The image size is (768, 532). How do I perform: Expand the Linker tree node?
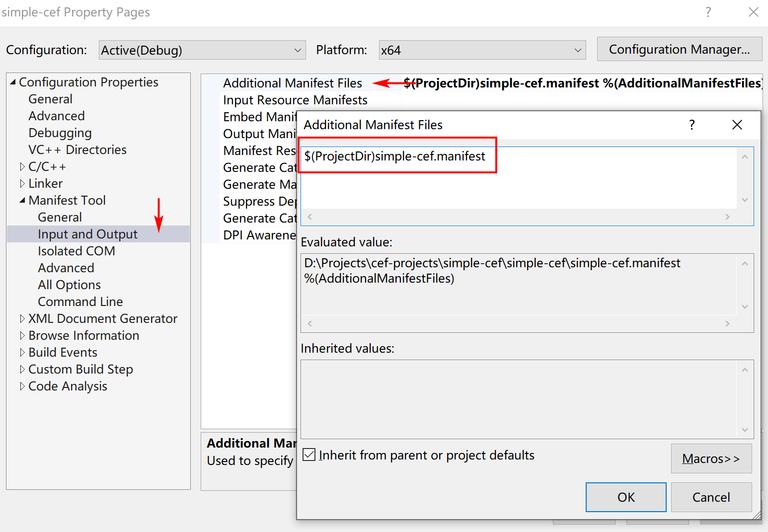pyautogui.click(x=22, y=183)
